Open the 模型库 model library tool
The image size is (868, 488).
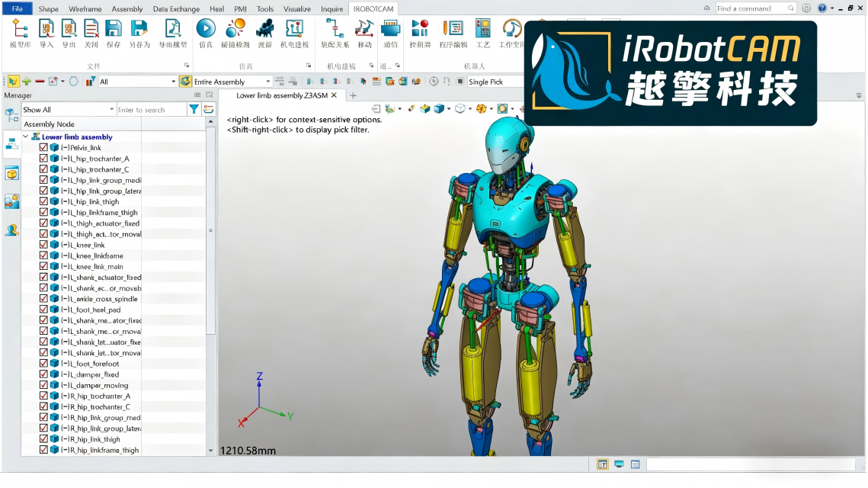pos(20,33)
